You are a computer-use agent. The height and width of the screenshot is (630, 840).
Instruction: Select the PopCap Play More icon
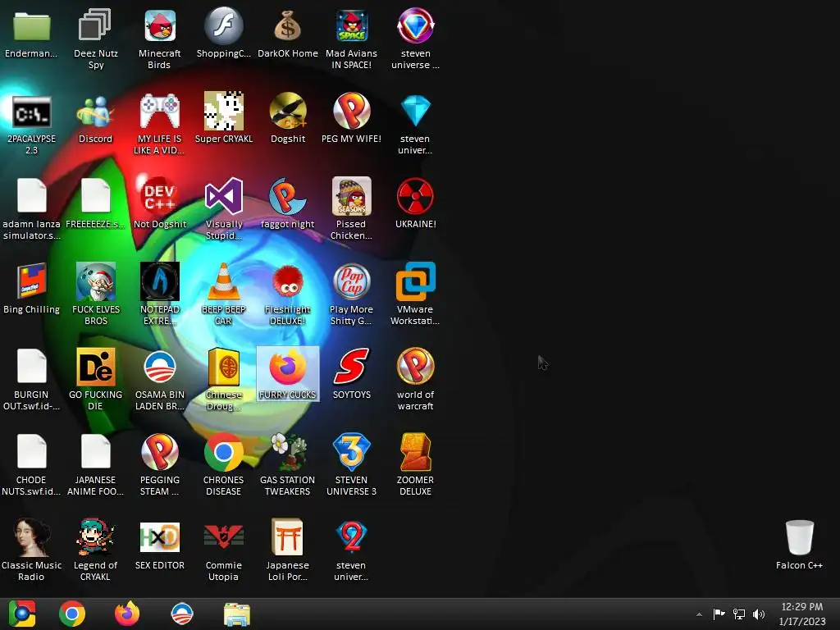[x=351, y=282]
